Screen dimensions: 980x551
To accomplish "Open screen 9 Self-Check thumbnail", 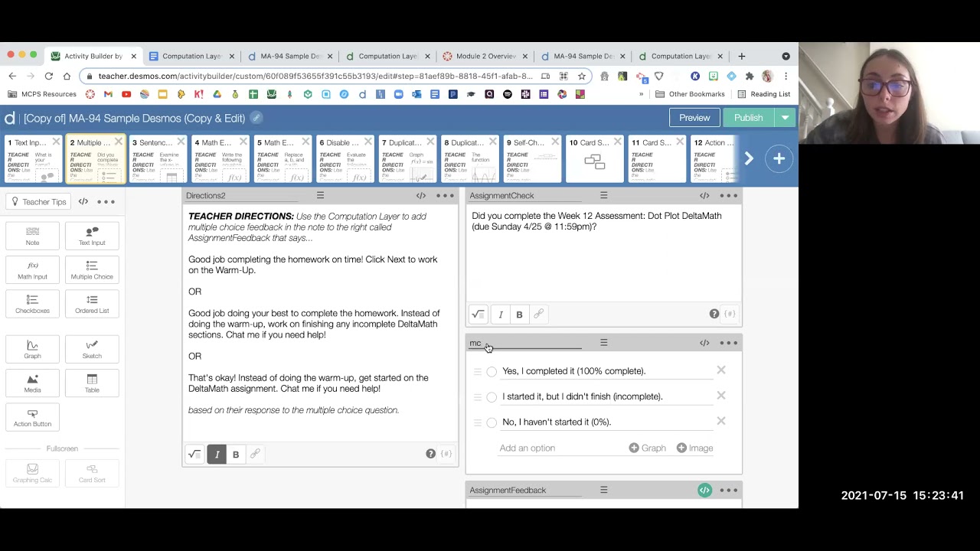I will pyautogui.click(x=532, y=160).
